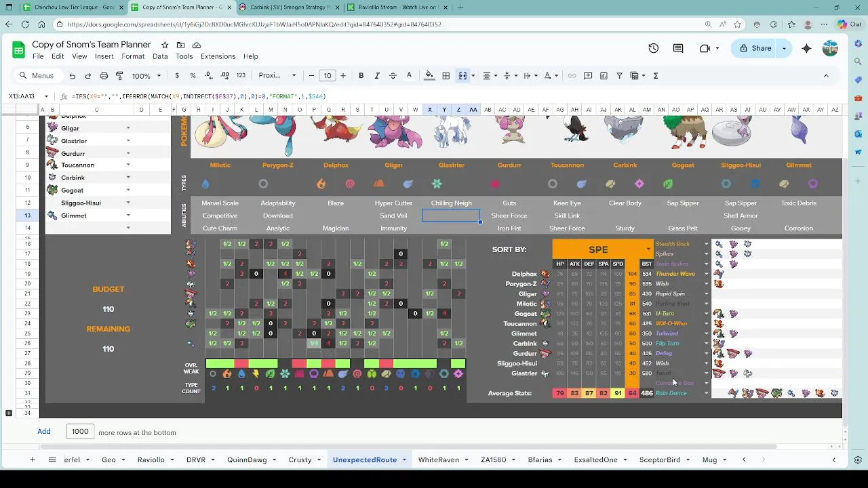
Task: Open the Gligar row dropdown arrow
Action: click(x=128, y=128)
